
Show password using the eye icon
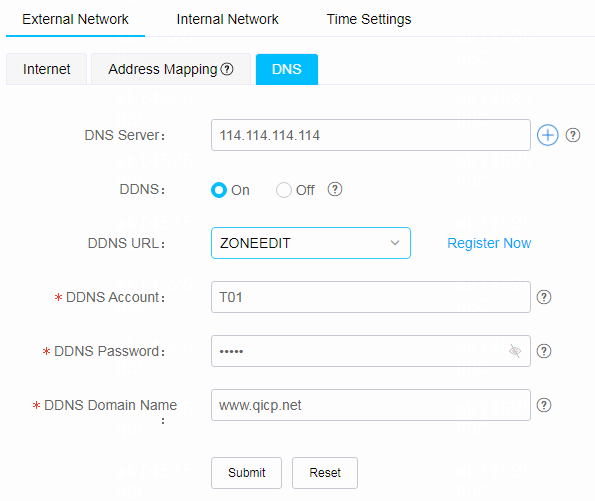pyautogui.click(x=515, y=351)
